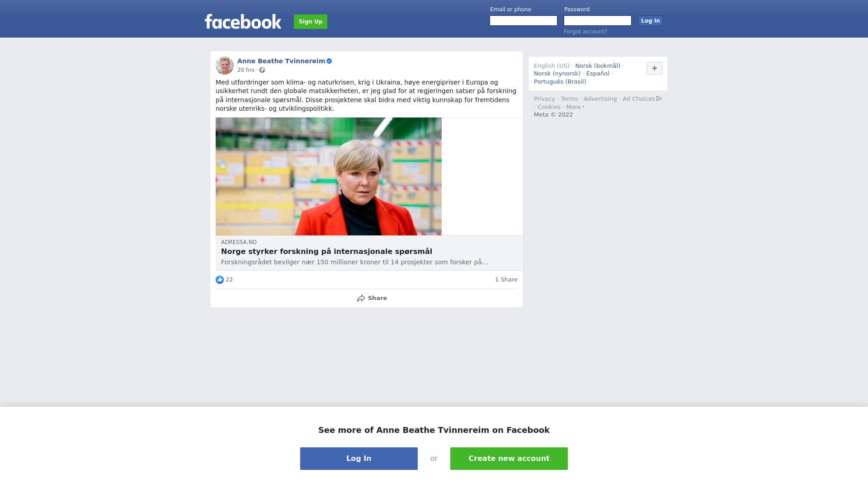Open the like reactions icon
The height and width of the screenshot is (488, 868).
click(x=220, y=280)
